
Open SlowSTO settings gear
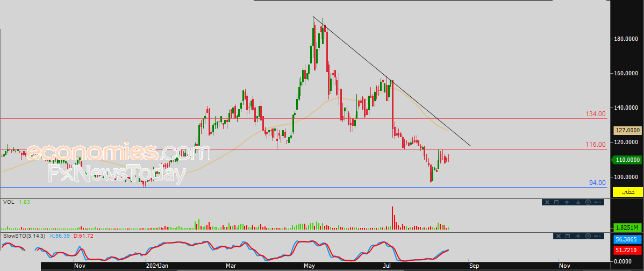coord(588,236)
